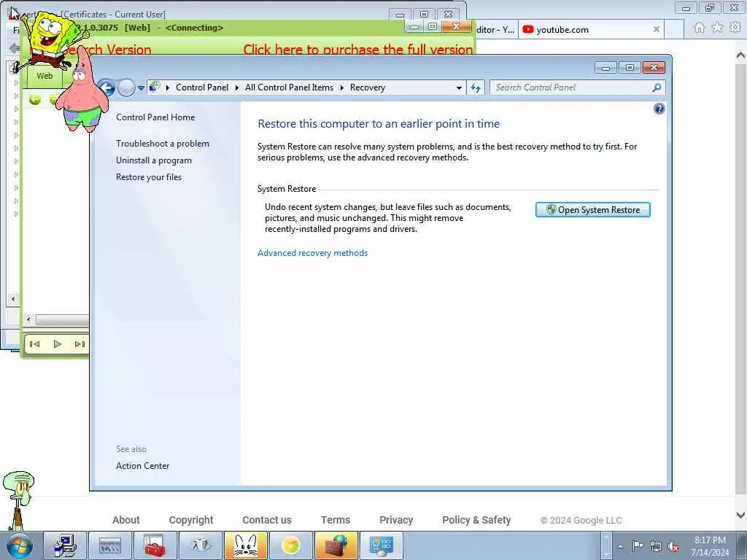Image resolution: width=747 pixels, height=560 pixels.
Task: Close the youtube.com tab
Action: (x=657, y=29)
